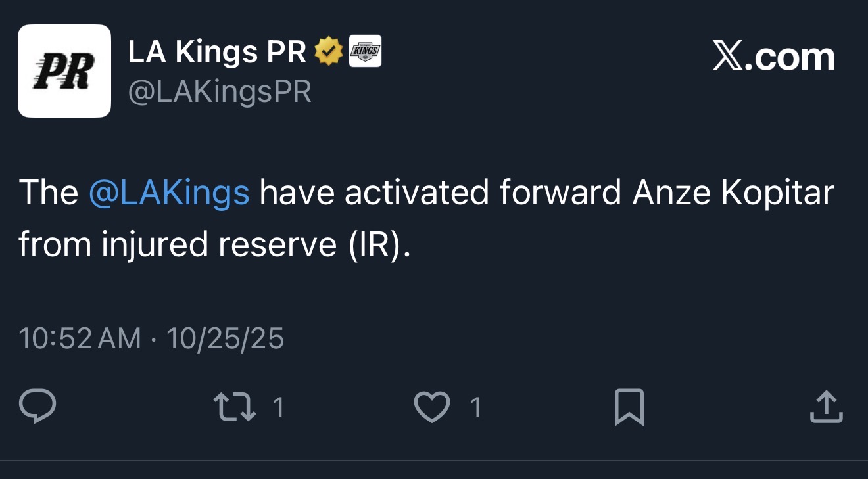Click the gold verified checkmark badge

329,53
